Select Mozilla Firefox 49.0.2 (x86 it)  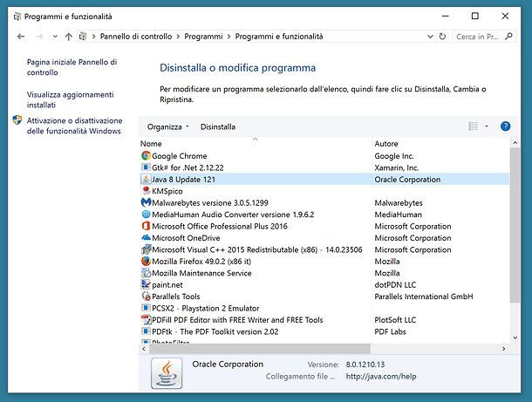tap(201, 262)
